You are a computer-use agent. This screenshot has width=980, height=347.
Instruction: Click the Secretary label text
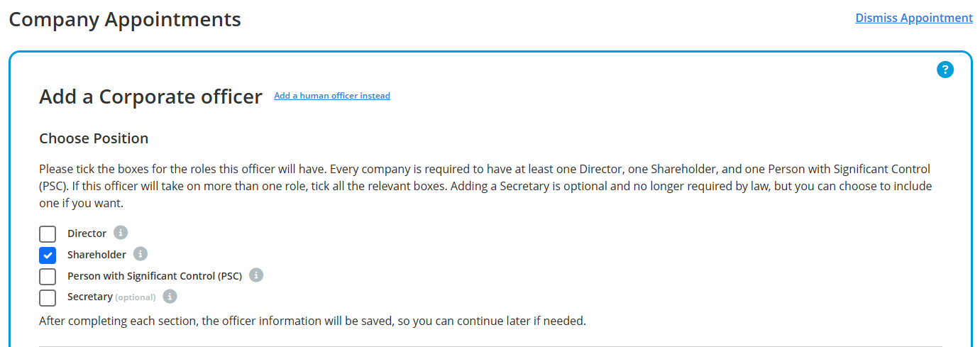coord(90,297)
